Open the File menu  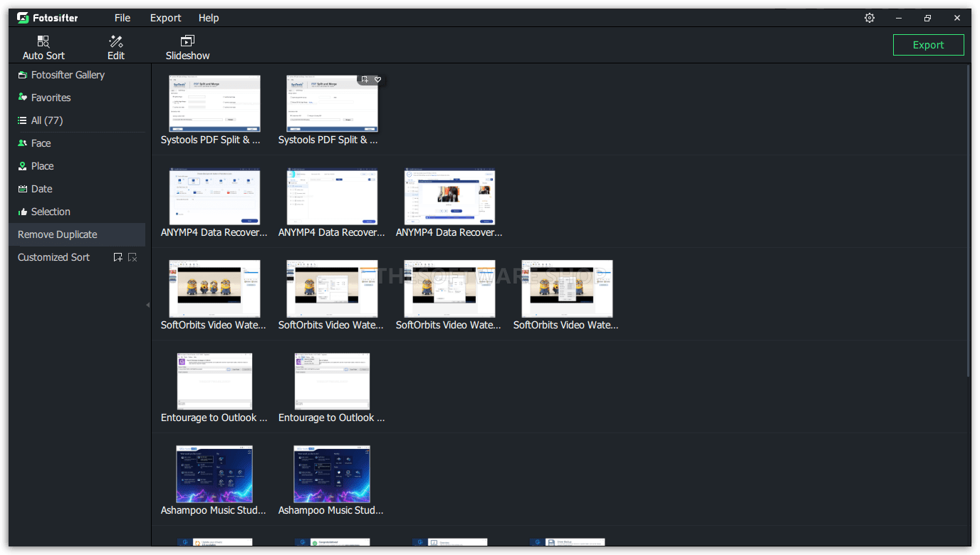click(123, 18)
